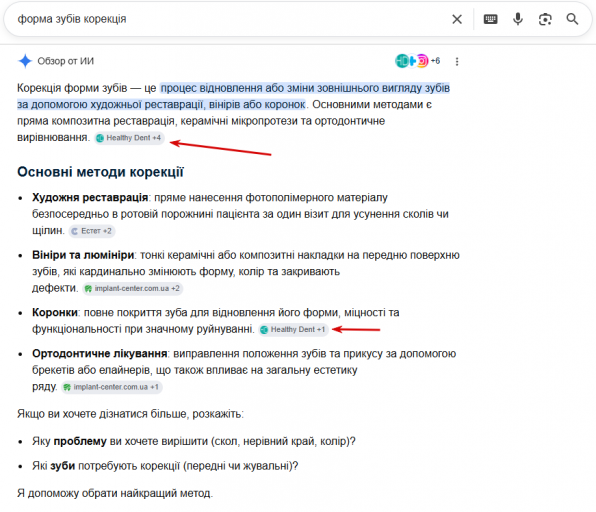The image size is (596, 512).
Task: Open image search with the camera icon
Action: click(x=545, y=19)
